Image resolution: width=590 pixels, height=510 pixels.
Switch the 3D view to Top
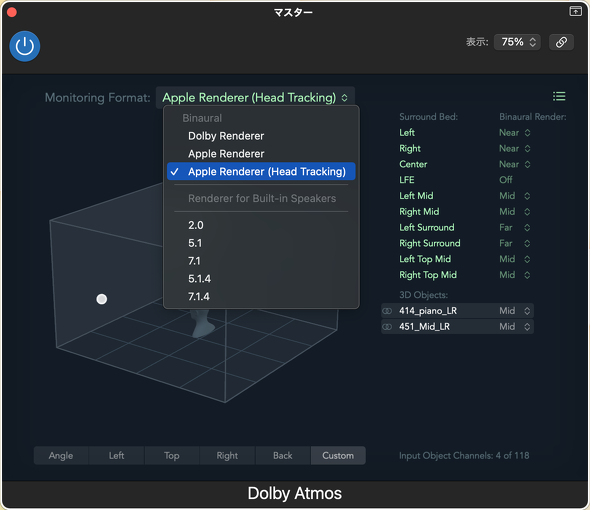click(x=172, y=456)
